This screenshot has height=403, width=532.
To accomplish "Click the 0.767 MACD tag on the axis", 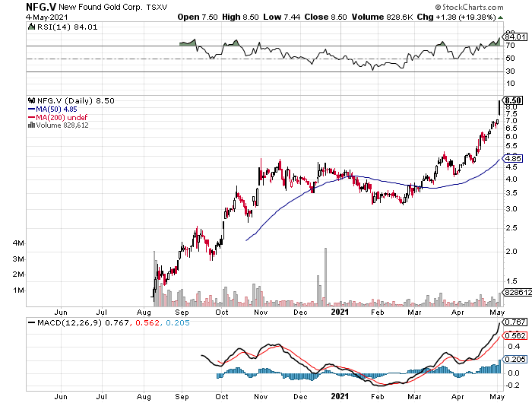I will 516,322.
